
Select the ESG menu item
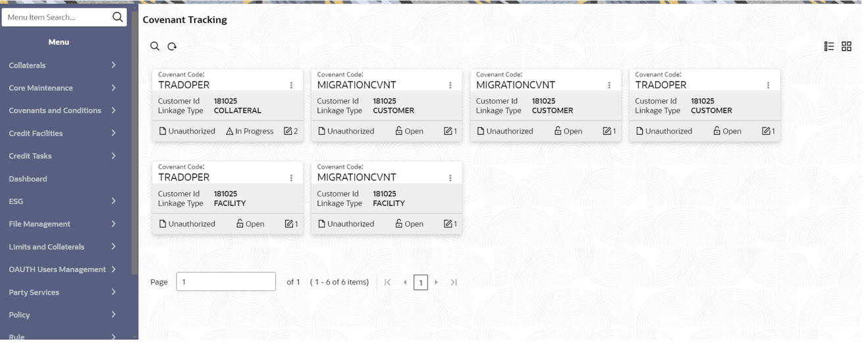click(16, 201)
